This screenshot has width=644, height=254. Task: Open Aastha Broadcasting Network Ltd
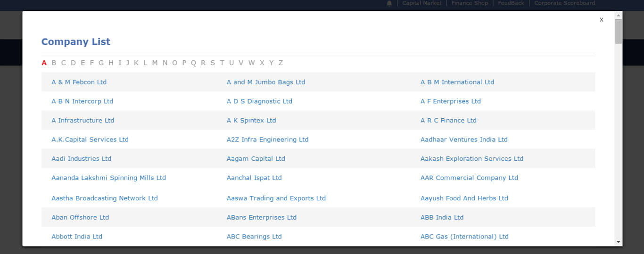105,198
